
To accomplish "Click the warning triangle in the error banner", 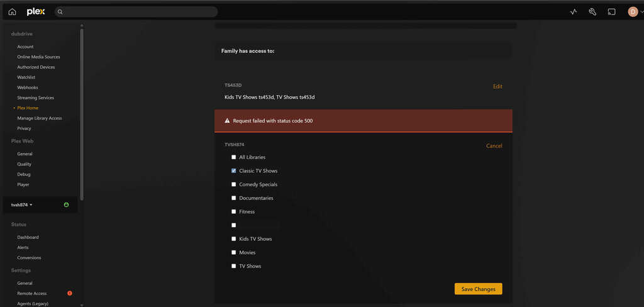I will [226, 121].
